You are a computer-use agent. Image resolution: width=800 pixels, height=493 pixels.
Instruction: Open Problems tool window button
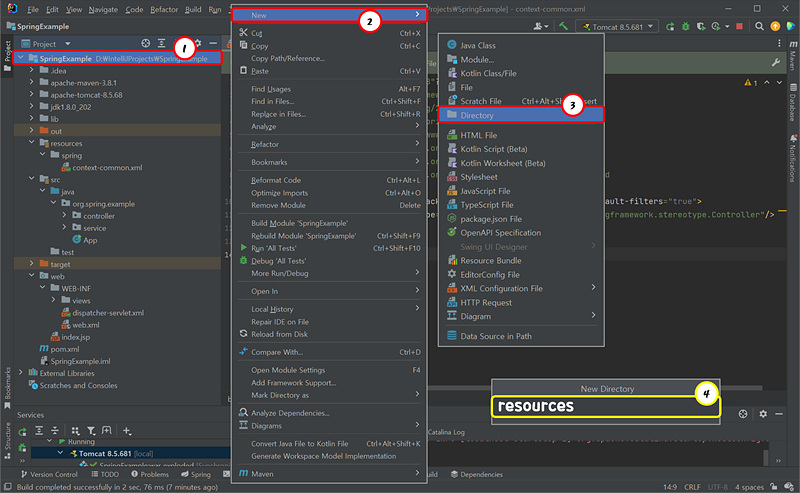tap(149, 474)
